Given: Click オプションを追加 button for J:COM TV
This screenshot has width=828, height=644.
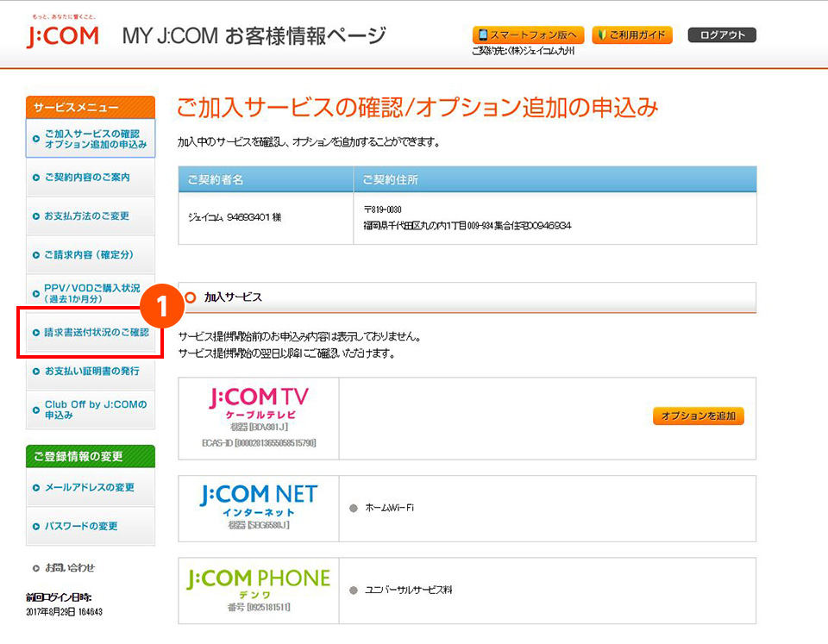Looking at the screenshot, I should [x=698, y=416].
